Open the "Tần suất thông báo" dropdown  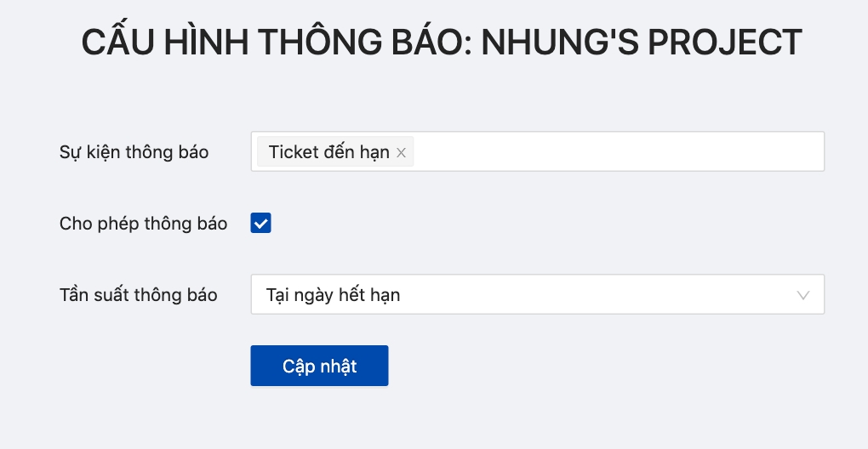537,295
